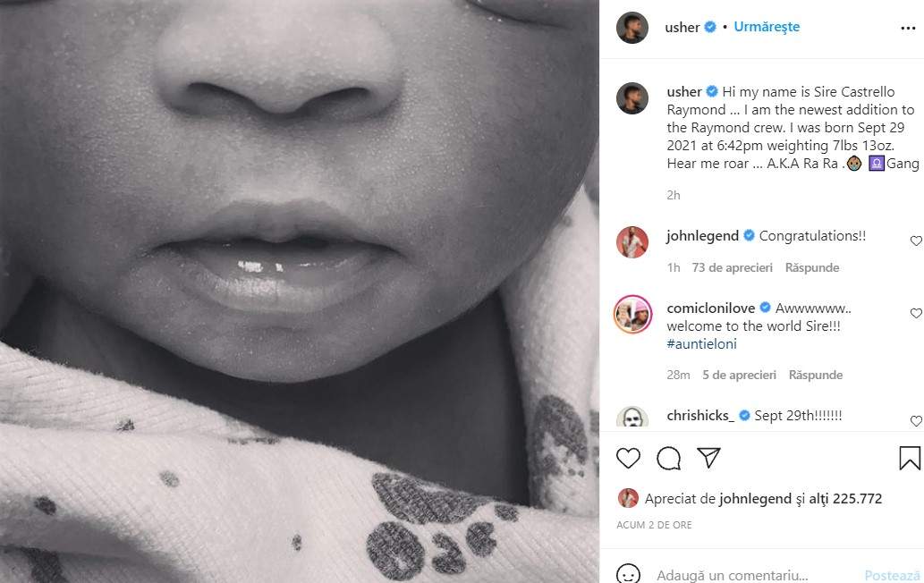Open usher's profile picture in header
Viewport: 924px width, 583px height.
[632, 27]
